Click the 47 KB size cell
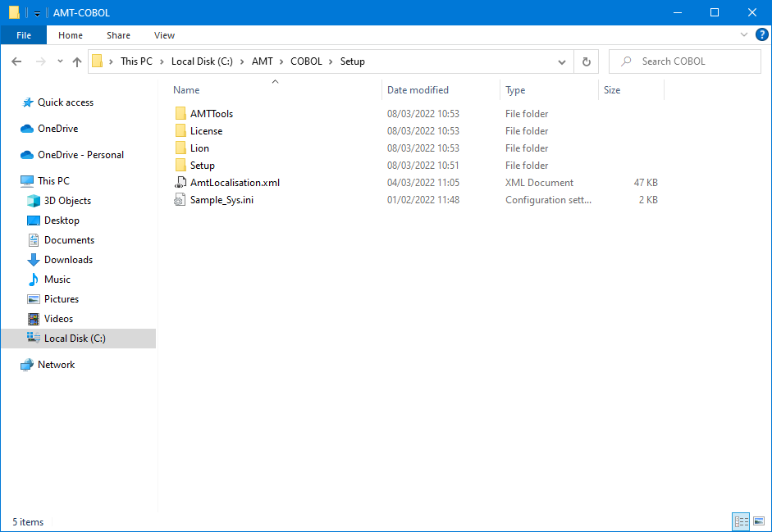 (x=646, y=183)
